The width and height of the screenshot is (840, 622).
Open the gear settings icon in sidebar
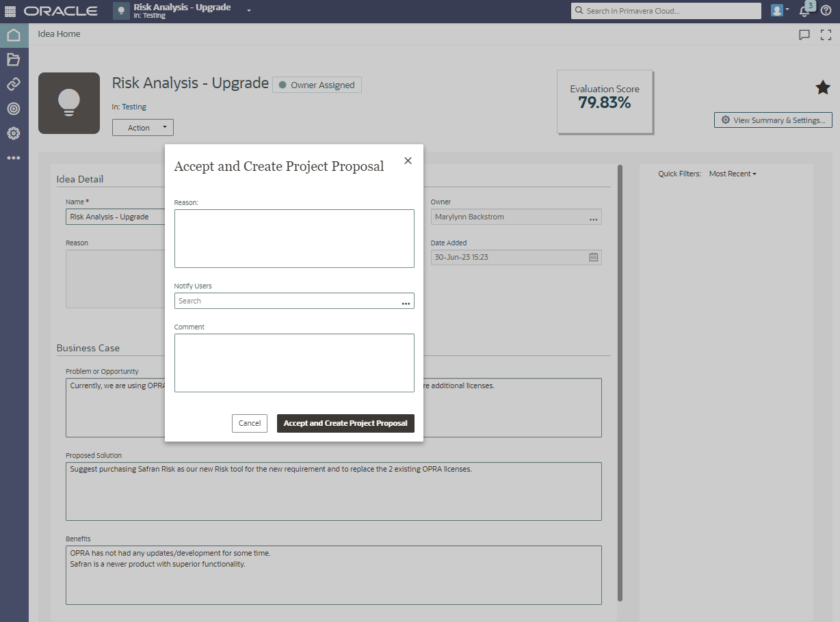coord(14,133)
